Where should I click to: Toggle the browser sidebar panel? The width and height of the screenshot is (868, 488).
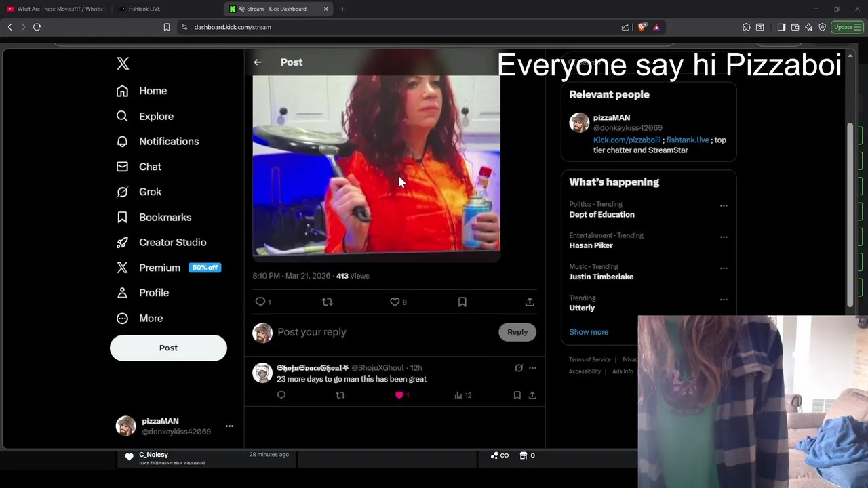click(x=781, y=27)
